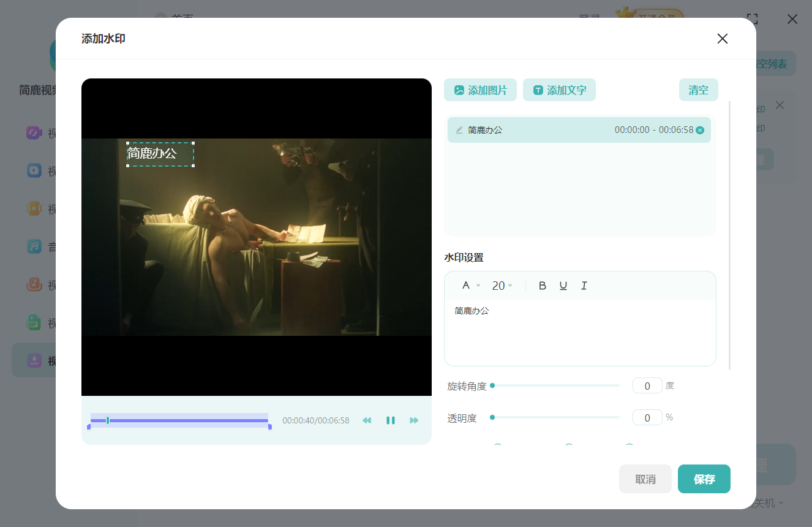Click the pencil edit icon beside 简鹿办公
The image size is (812, 527).
point(459,130)
